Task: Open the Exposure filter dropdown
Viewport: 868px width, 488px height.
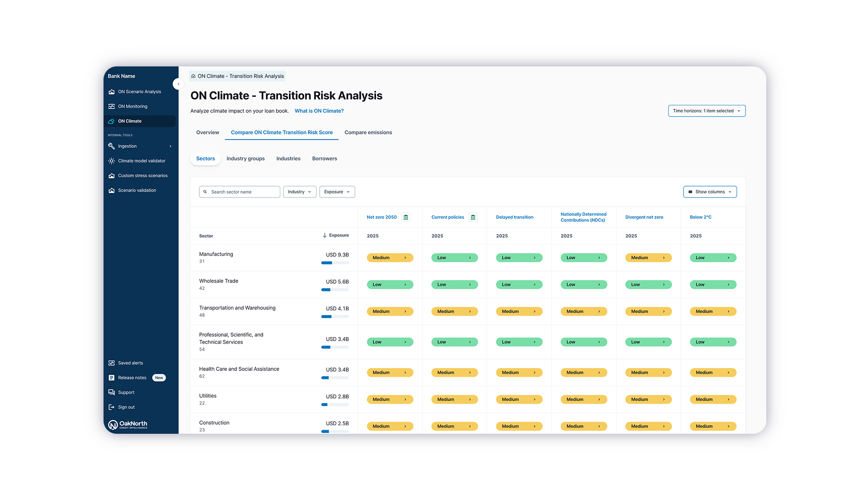Action: click(336, 191)
